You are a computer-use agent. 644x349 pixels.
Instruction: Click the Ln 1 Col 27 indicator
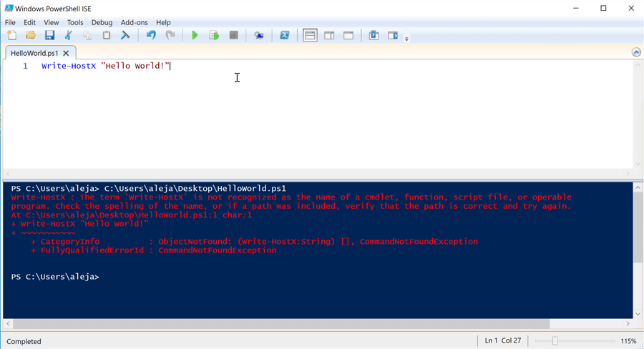coord(503,340)
